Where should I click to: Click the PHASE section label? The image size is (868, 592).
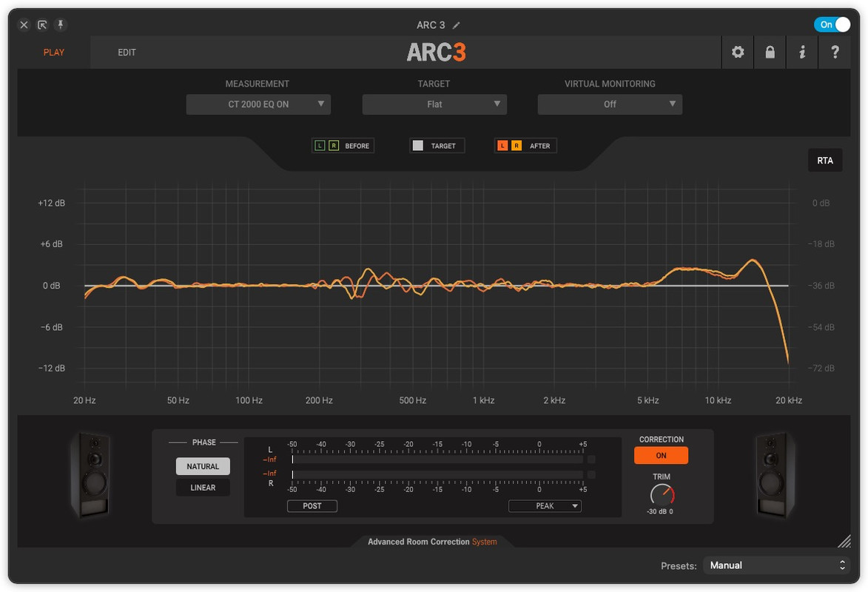pos(203,442)
